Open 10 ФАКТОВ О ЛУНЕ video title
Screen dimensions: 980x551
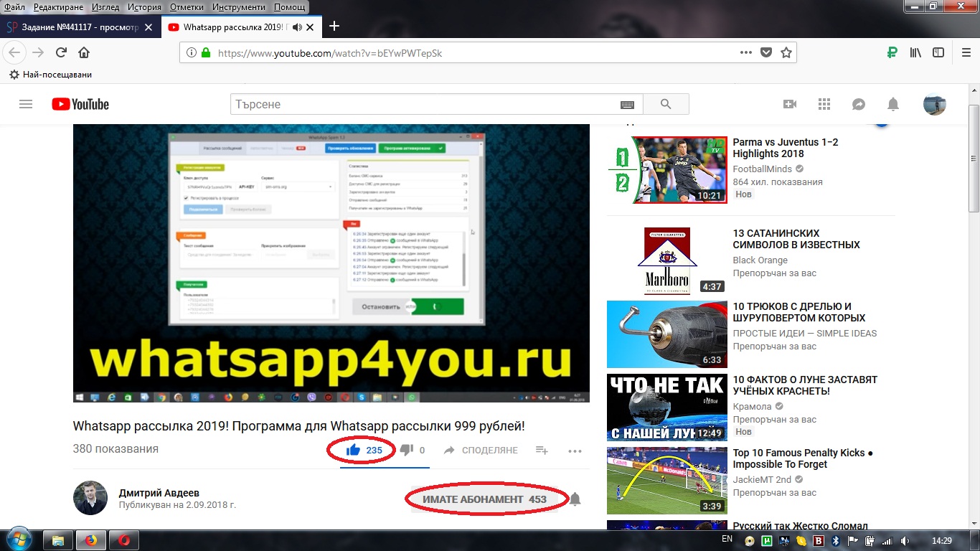coord(805,385)
